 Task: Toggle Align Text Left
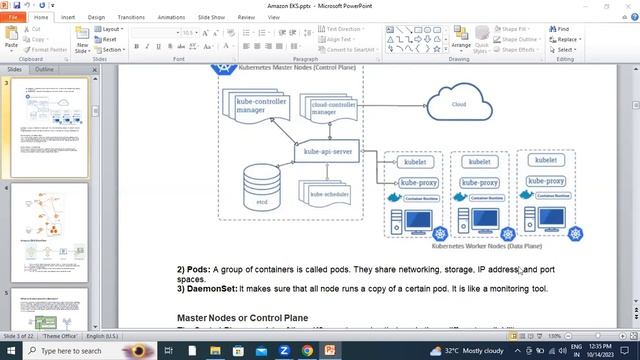click(x=246, y=46)
